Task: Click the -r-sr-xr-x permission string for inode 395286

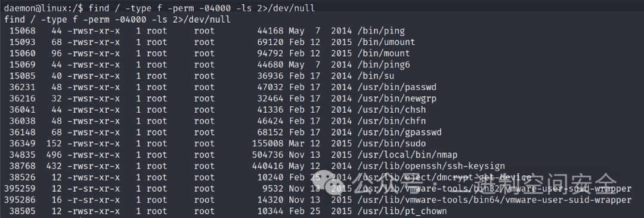Action: [94, 200]
